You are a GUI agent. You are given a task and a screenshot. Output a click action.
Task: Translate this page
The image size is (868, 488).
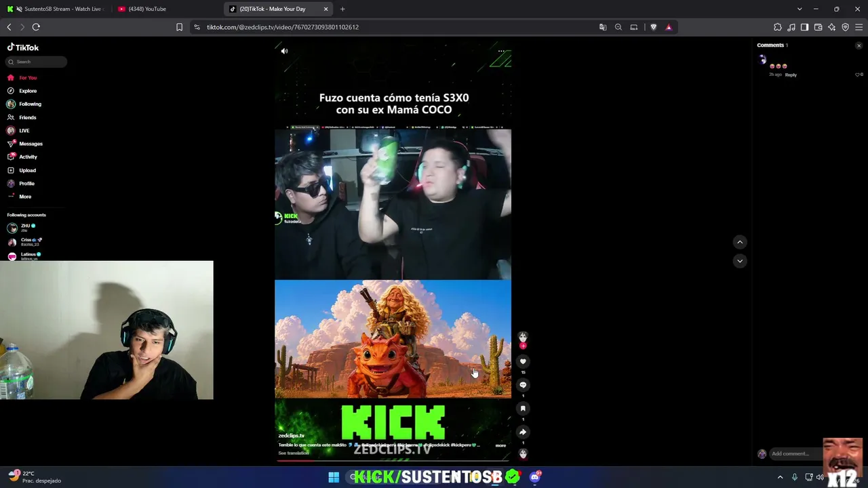pos(603,27)
